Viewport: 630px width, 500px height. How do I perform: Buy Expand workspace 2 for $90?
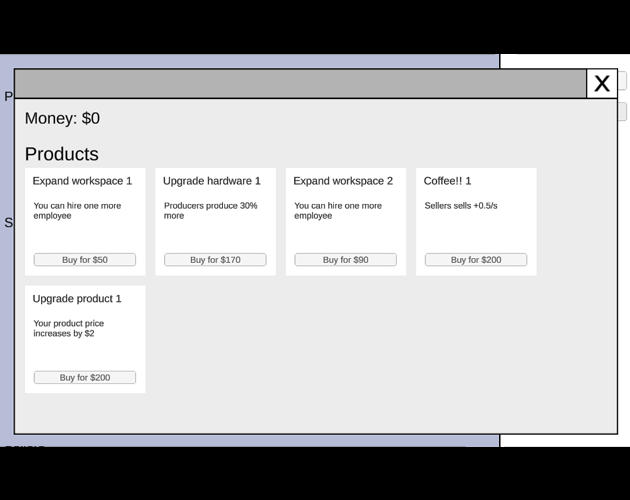pos(346,260)
